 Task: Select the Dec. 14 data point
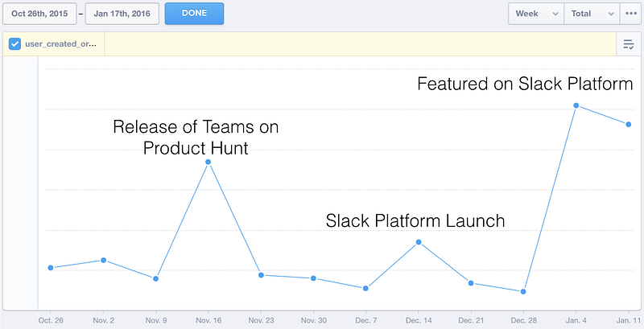coord(419,242)
